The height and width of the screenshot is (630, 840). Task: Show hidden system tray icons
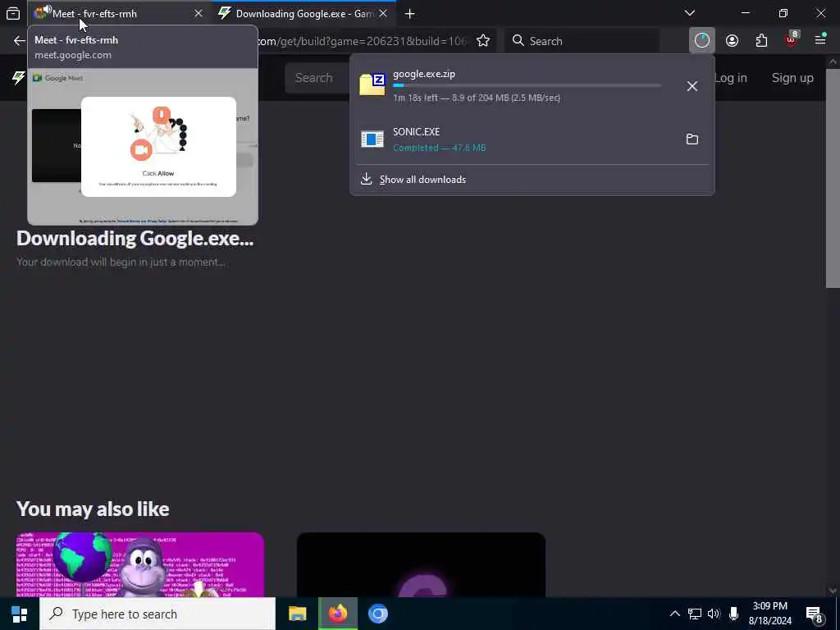675,614
